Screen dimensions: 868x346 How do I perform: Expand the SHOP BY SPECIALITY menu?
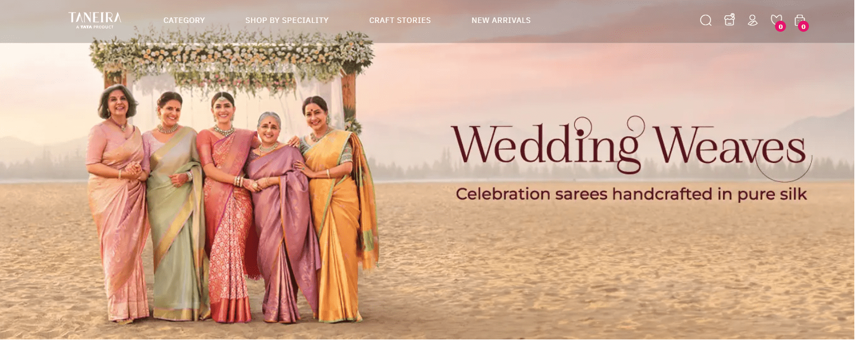287,20
